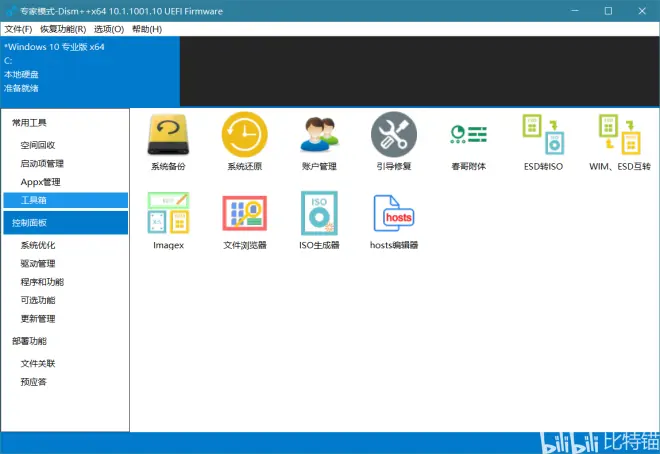The height and width of the screenshot is (454, 660).
Task: Start the 引导修复 boot repair tool
Action: coord(394,135)
